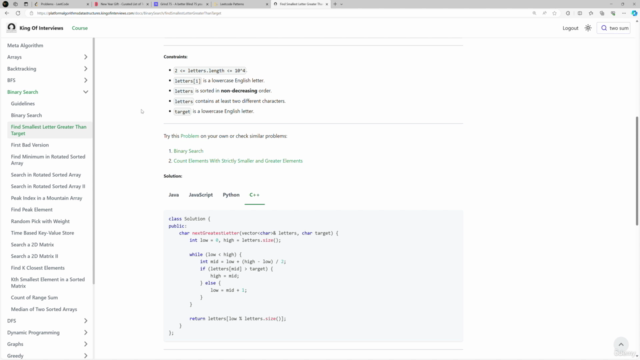
Task: Click the browser profile avatar icon
Action: (5, 4)
